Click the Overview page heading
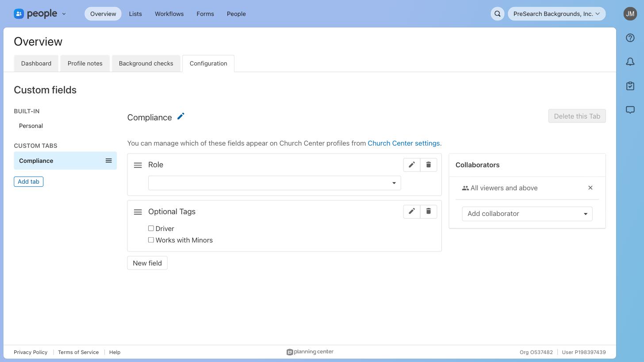The width and height of the screenshot is (644, 362). pos(38,42)
